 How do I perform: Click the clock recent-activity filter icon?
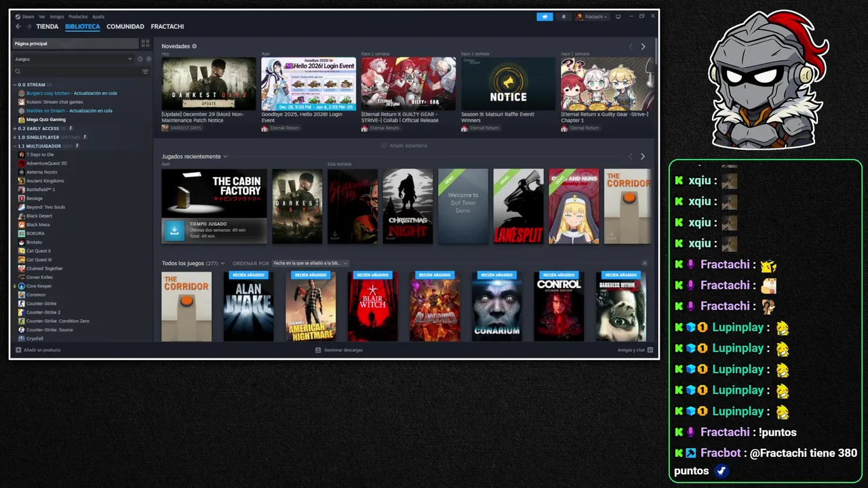pyautogui.click(x=140, y=59)
